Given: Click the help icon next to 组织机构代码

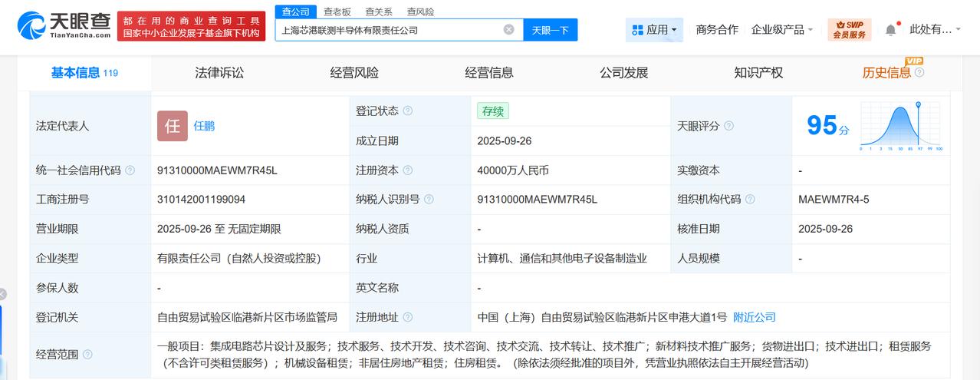Looking at the screenshot, I should [750, 200].
